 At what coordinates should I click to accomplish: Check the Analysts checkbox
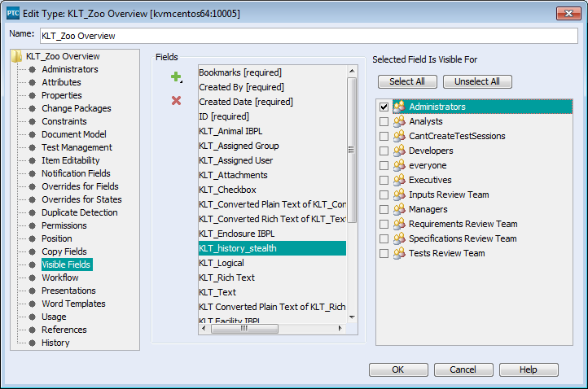tap(384, 121)
